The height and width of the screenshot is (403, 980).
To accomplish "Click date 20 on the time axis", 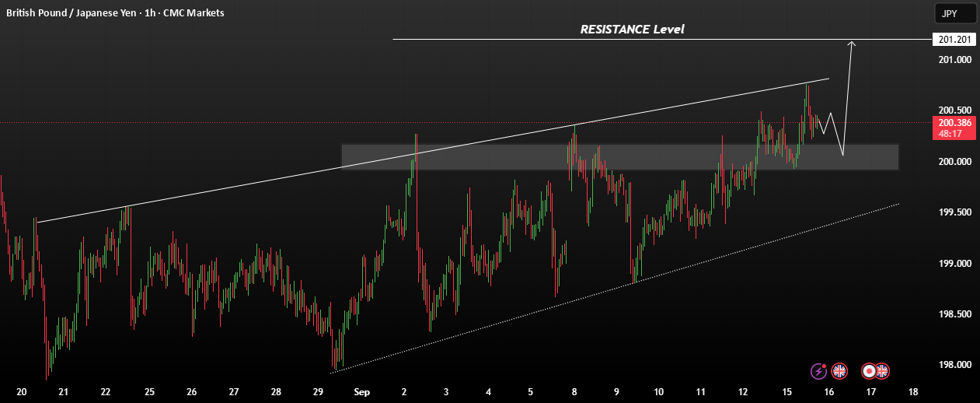I will (21, 391).
